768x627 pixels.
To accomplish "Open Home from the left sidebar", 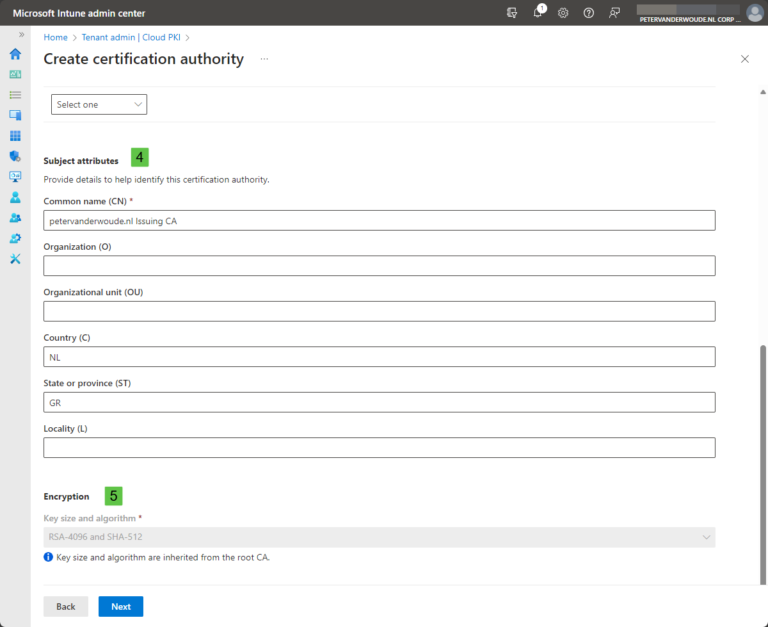I will tap(15, 54).
